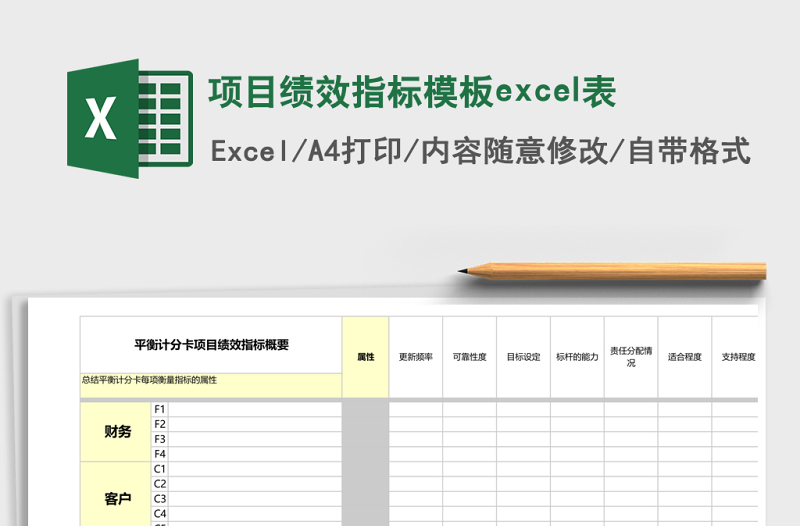800x526 pixels.
Task: Select the 更新频率 column header
Action: tap(416, 357)
